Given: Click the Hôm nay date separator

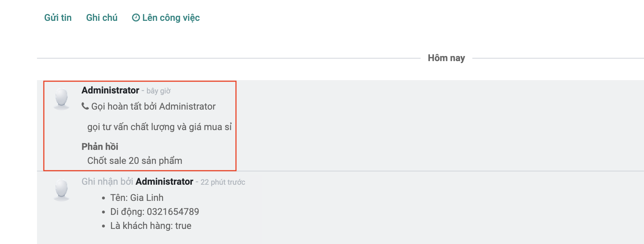Looking at the screenshot, I should [x=446, y=58].
